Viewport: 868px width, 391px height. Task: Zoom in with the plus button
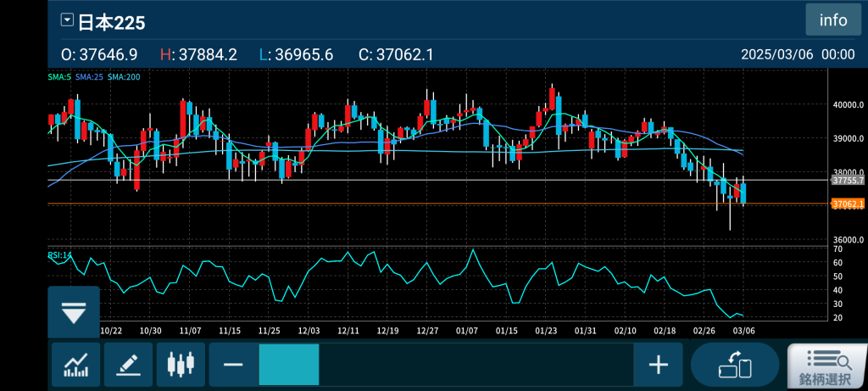[658, 366]
